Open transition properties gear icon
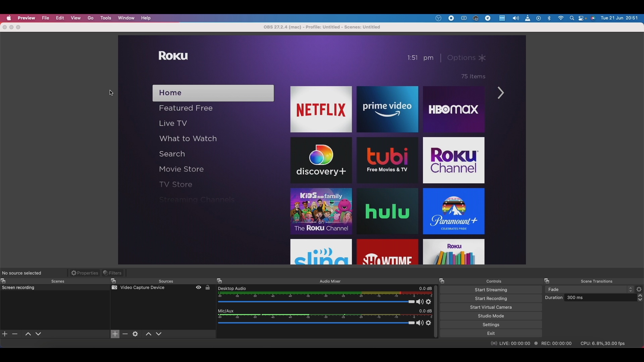The image size is (644, 362). (640, 290)
